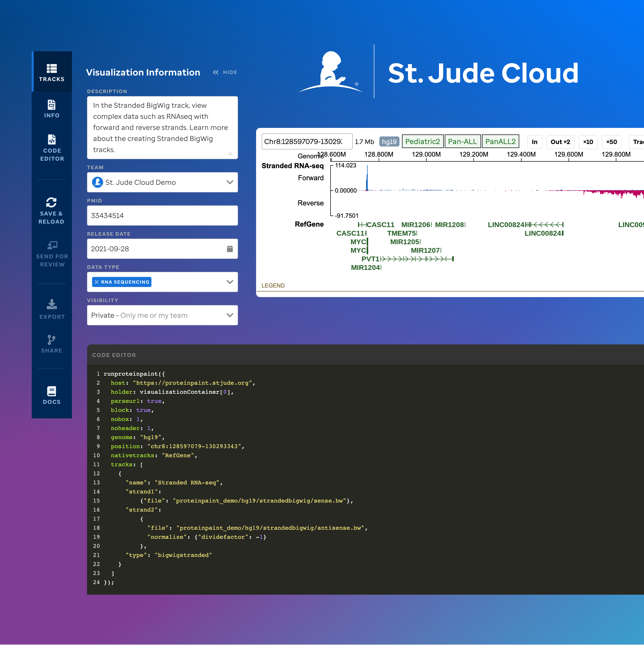Viewport: 644px width, 645px height.
Task: Open Docs from the sidebar
Action: click(x=52, y=395)
